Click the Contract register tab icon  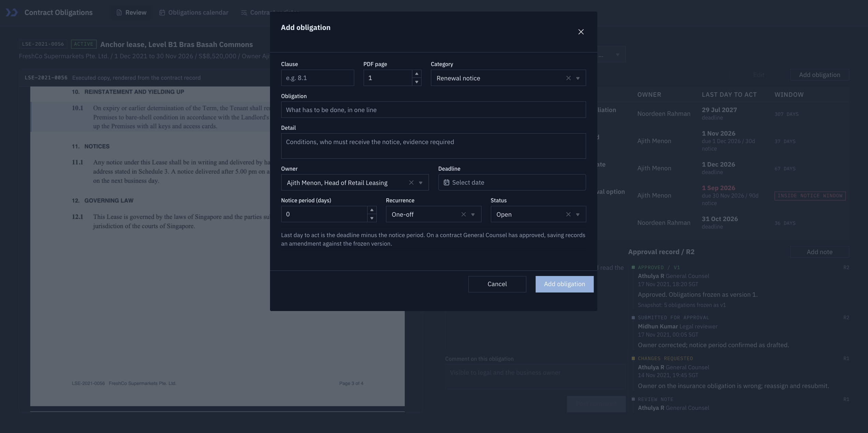click(244, 13)
